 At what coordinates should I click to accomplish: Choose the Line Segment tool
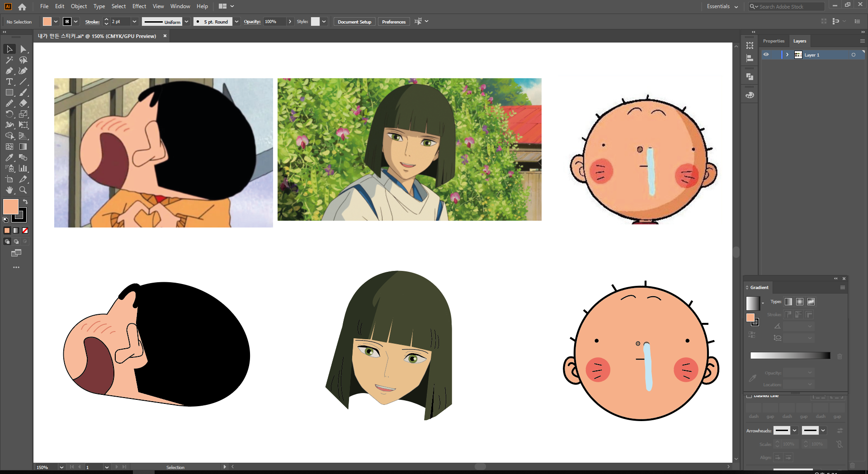(24, 81)
